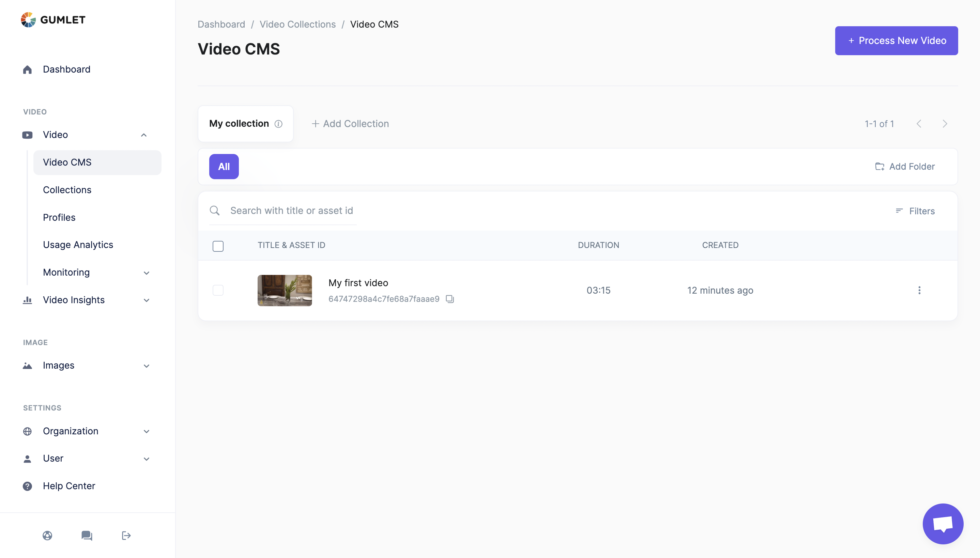Select all videos with header checkbox
The image size is (980, 558).
[x=218, y=246]
